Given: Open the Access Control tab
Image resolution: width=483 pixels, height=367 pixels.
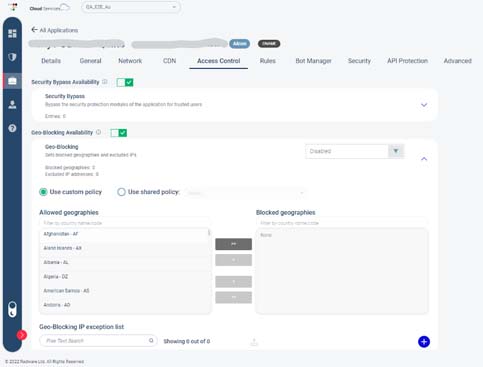Looking at the screenshot, I should (218, 61).
